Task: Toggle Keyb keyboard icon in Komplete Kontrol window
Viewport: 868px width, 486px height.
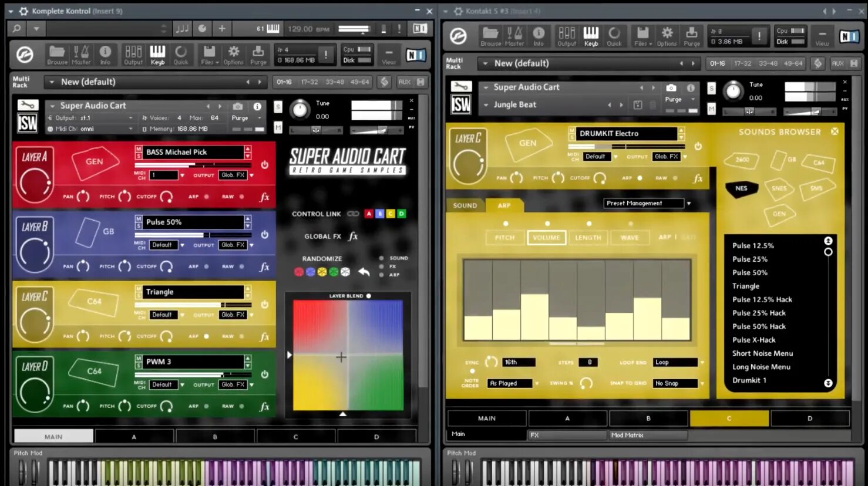Action: [x=157, y=55]
